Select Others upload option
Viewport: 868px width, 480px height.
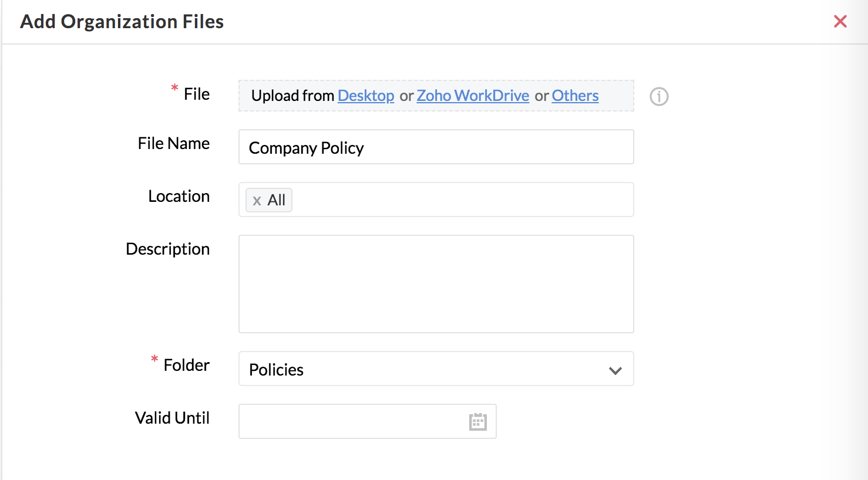coord(575,96)
